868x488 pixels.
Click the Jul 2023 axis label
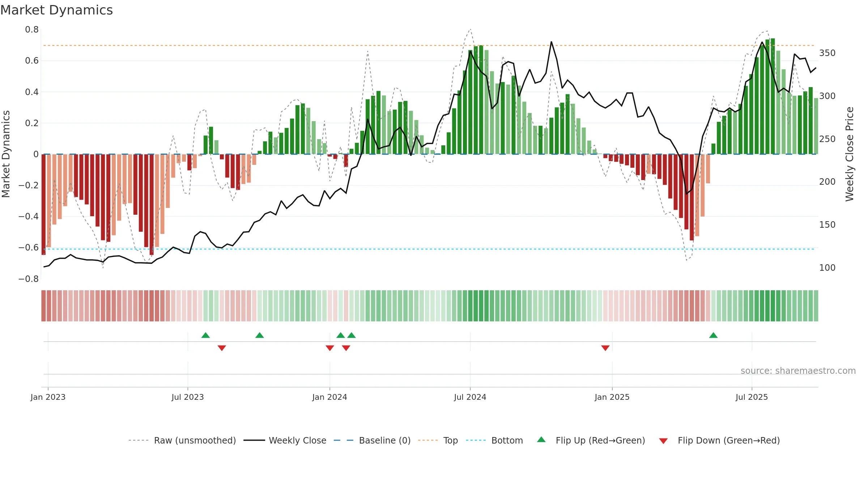[x=188, y=397]
